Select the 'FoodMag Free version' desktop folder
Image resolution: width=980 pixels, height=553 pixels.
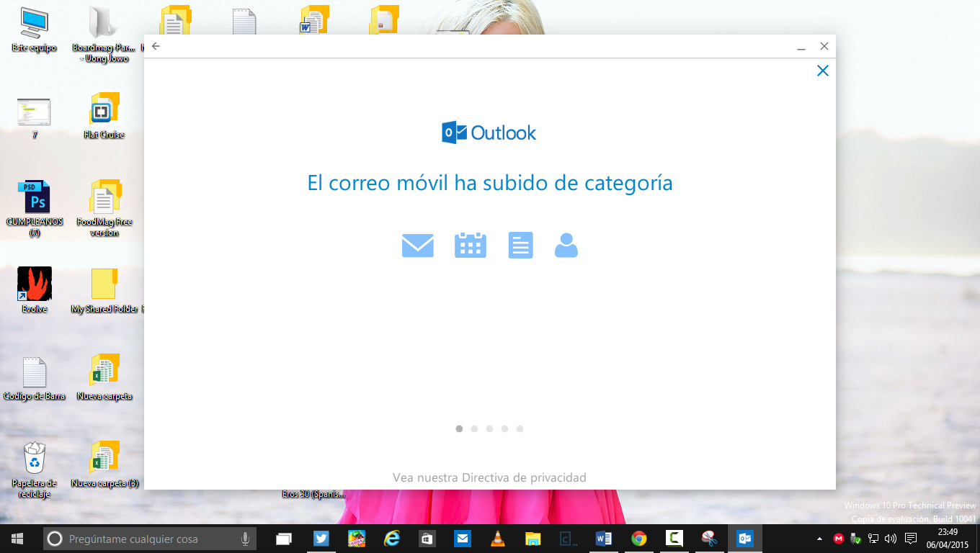pyautogui.click(x=104, y=209)
